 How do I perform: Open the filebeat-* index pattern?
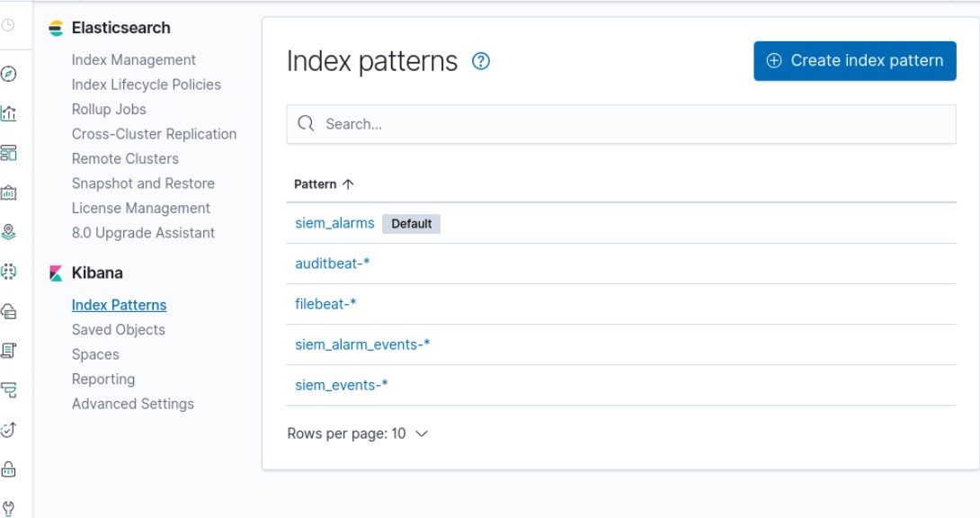click(x=325, y=304)
